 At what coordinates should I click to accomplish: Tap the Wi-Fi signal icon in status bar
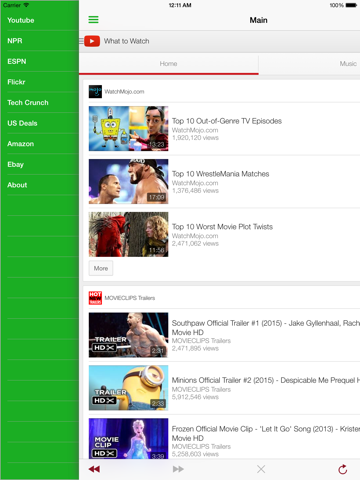(x=26, y=5)
